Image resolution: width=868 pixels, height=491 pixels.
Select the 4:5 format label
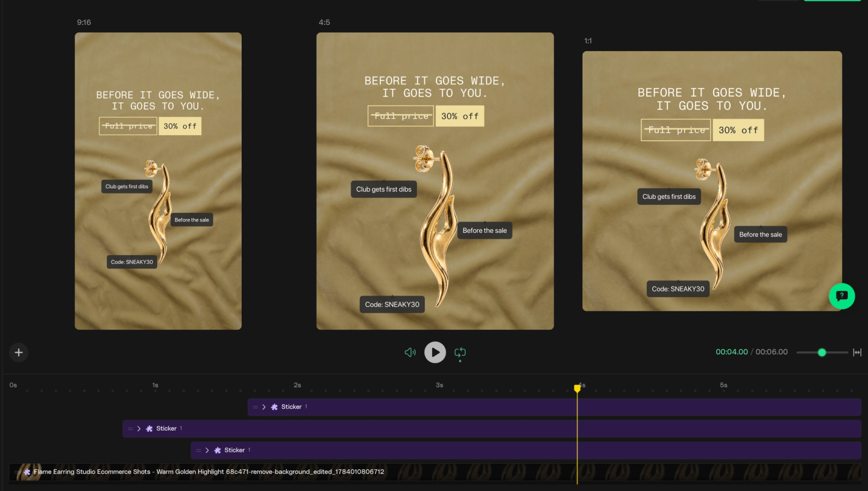(324, 22)
